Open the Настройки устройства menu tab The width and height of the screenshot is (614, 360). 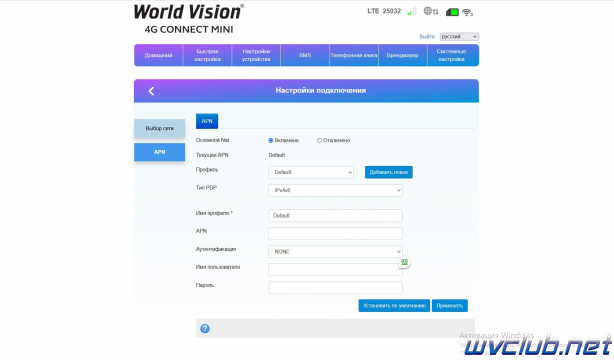256,55
